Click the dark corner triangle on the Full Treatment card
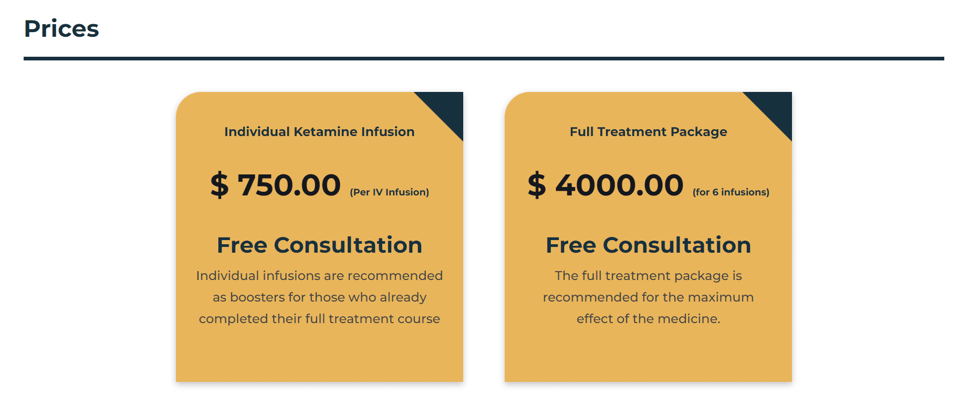 pyautogui.click(x=775, y=108)
